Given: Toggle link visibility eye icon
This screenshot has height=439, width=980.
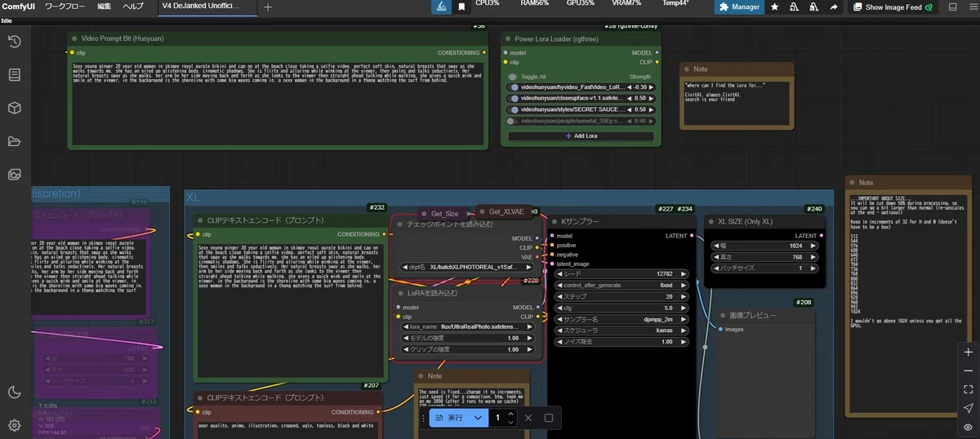Looking at the screenshot, I should 968,427.
